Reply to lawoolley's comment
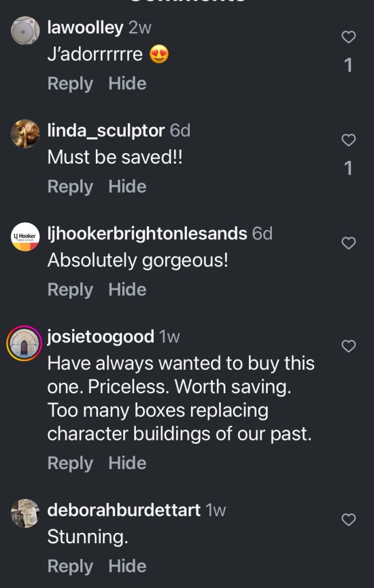374x588 pixels. (70, 84)
